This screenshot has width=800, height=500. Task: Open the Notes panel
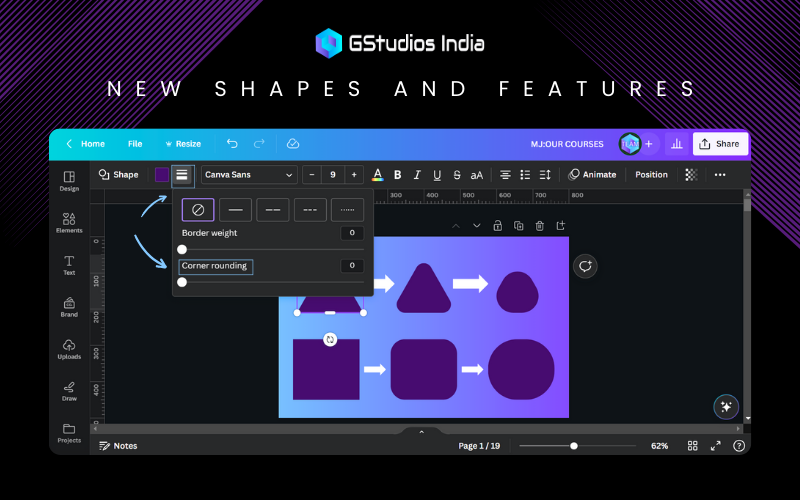pyautogui.click(x=118, y=446)
